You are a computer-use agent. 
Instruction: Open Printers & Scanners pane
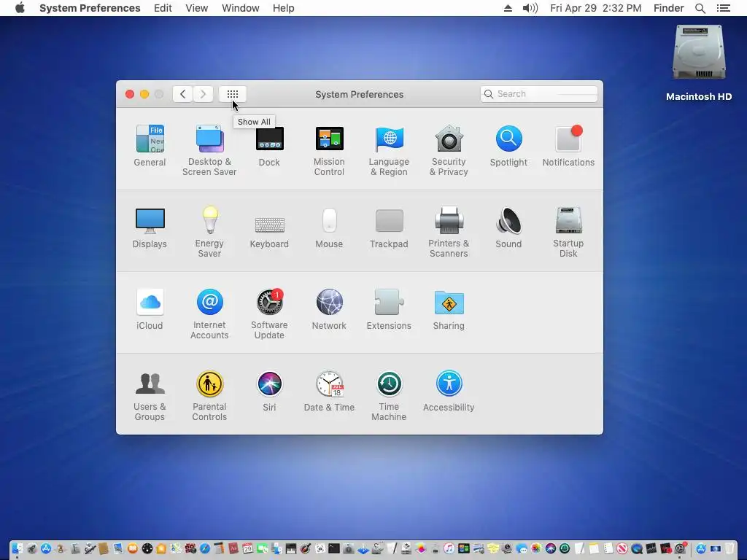[449, 233]
